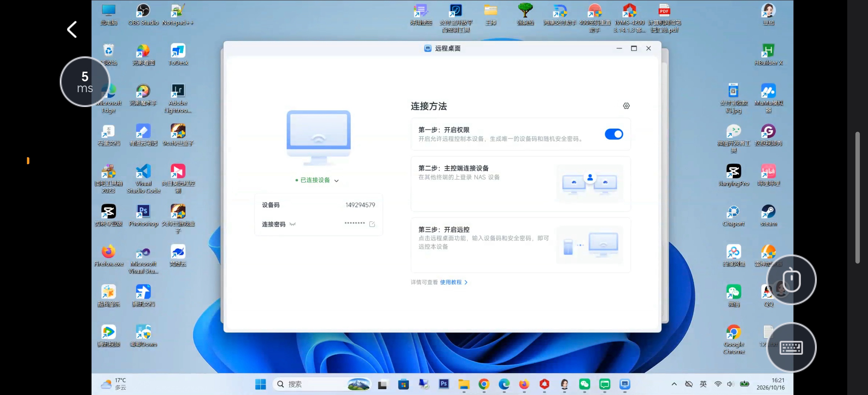Tap the floating mouse control button
Image resolution: width=868 pixels, height=395 pixels.
coord(791,279)
